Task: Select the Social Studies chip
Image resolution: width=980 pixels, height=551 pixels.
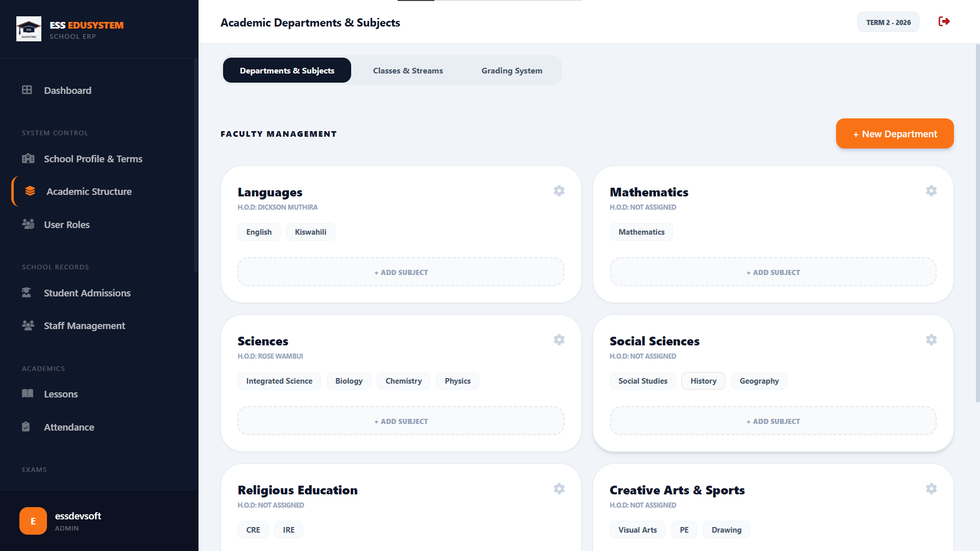Action: 643,381
